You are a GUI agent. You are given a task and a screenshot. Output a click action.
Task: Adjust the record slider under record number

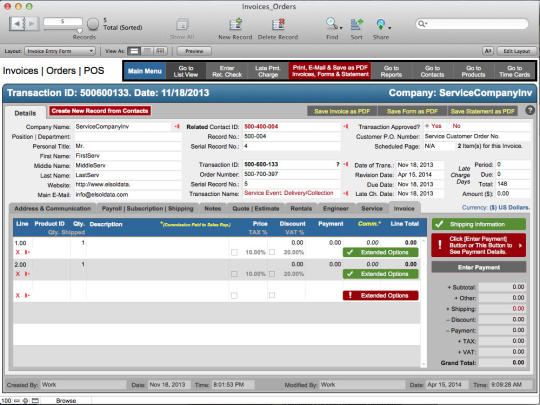79,31
